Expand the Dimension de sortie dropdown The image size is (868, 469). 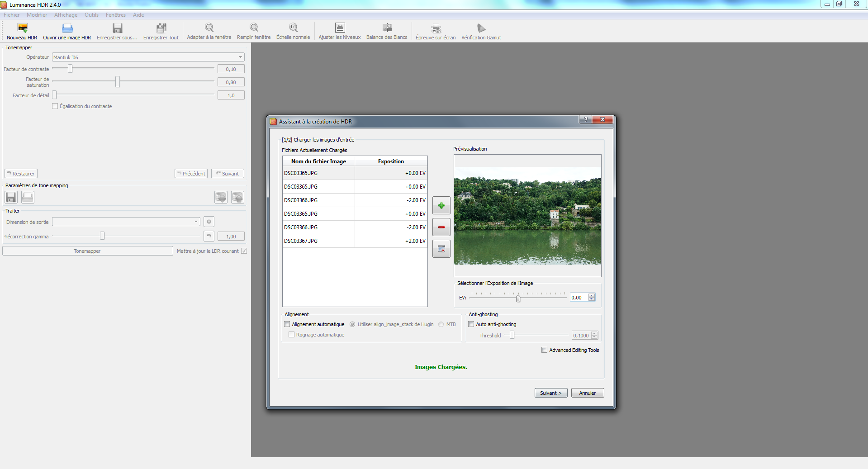[x=126, y=222]
